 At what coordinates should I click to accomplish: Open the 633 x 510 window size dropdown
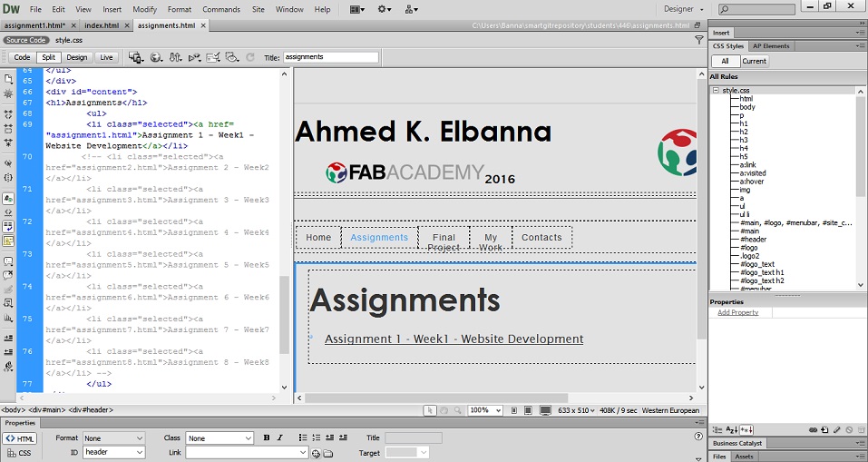pos(576,410)
